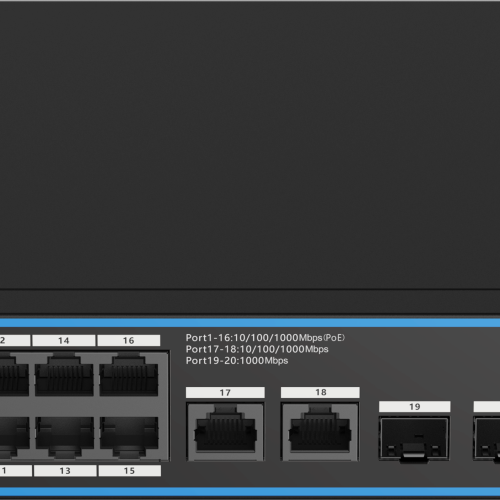Click the white "18" port label
500x500 pixels.
tap(320, 392)
